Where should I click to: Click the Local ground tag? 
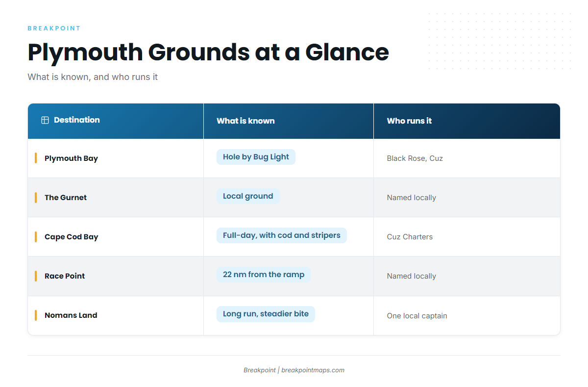click(248, 196)
